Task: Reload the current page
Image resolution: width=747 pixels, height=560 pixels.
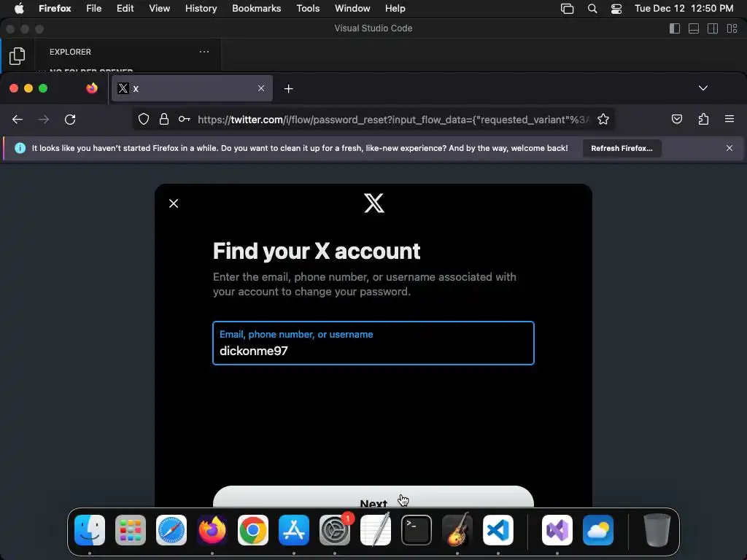Action: pos(70,120)
